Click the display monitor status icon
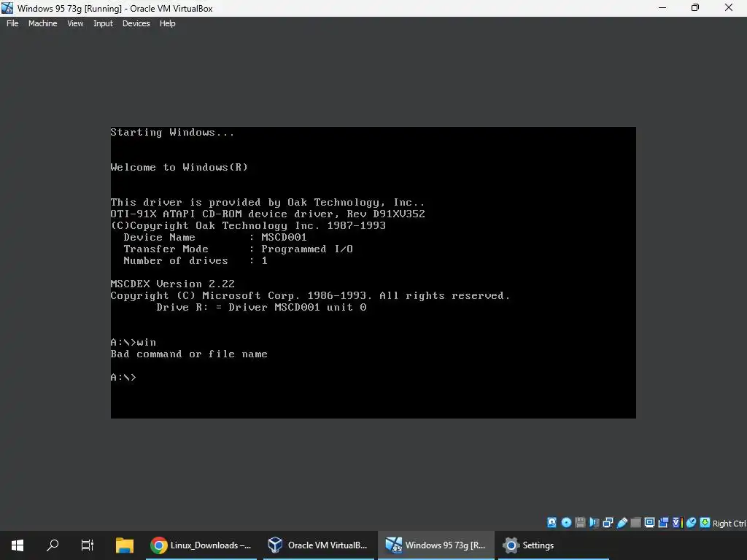747x560 pixels. coord(649,522)
